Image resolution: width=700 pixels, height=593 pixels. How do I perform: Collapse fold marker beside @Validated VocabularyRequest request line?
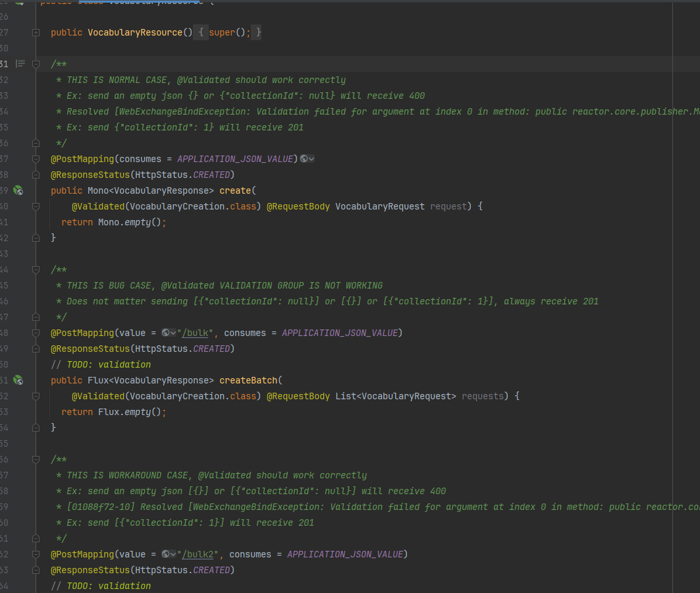pos(36,206)
